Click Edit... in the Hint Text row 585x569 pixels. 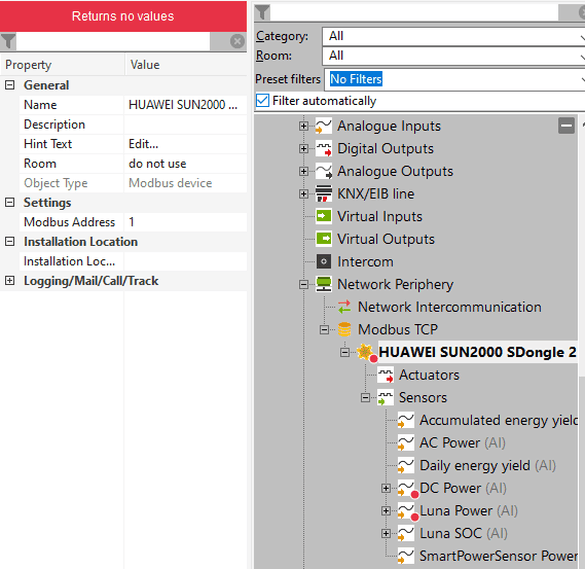[144, 144]
